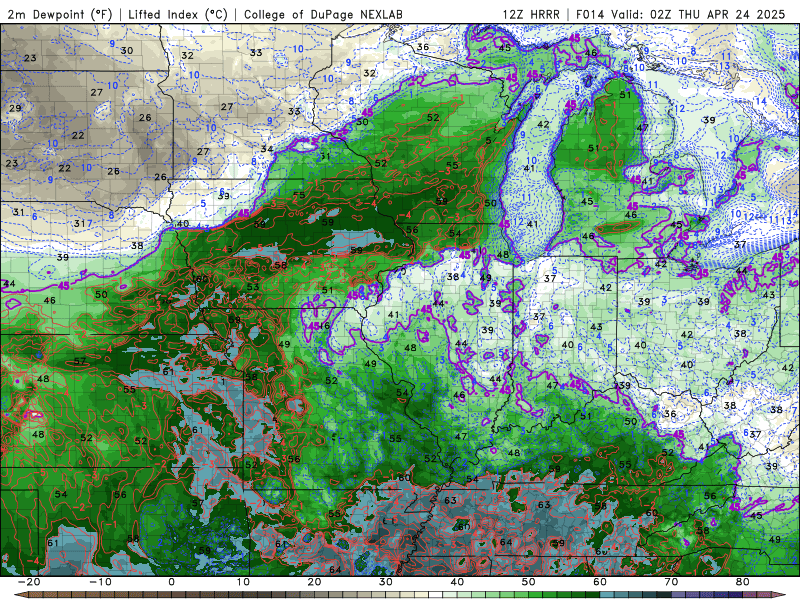Click the '160' value on the map

pyautogui.click(x=199, y=279)
